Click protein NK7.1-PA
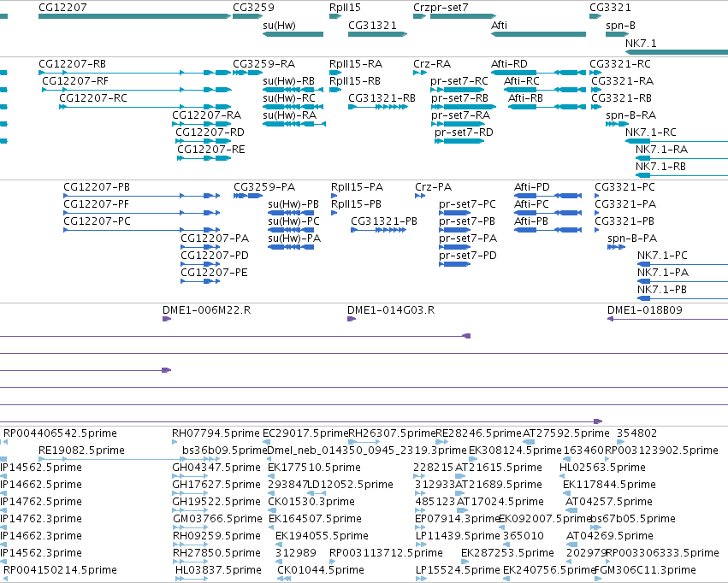Screen dimensions: 728x583 pos(662,273)
